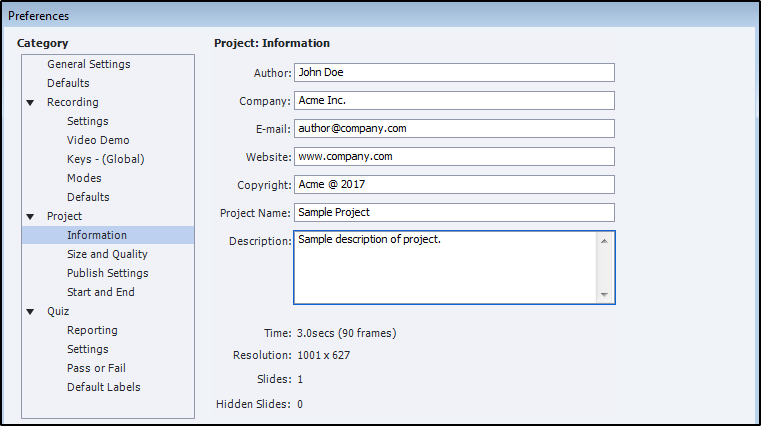
Task: Collapse the Quiz category tree
Action: [31, 311]
